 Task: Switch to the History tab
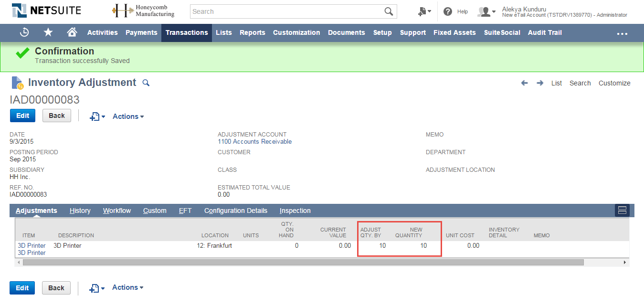80,210
